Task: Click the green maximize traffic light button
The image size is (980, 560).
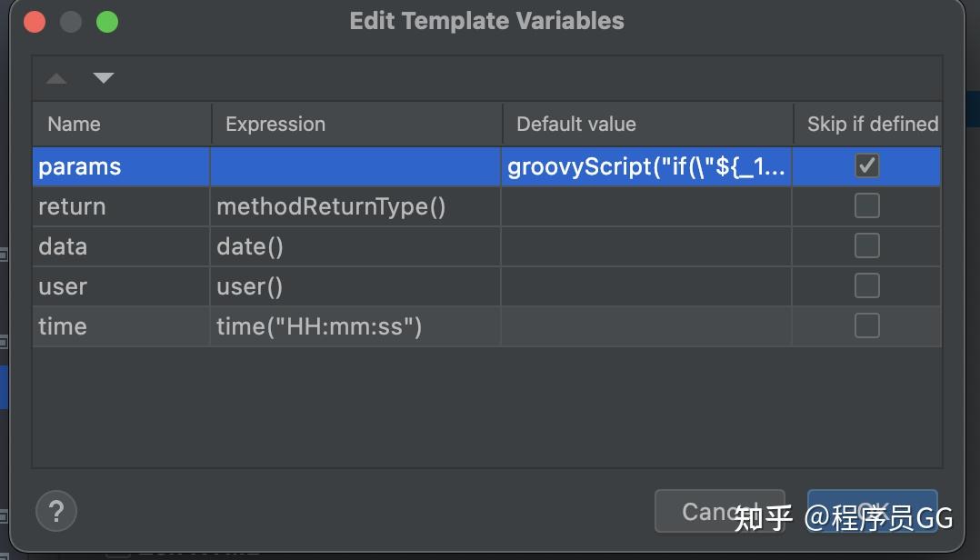Action: tap(106, 21)
